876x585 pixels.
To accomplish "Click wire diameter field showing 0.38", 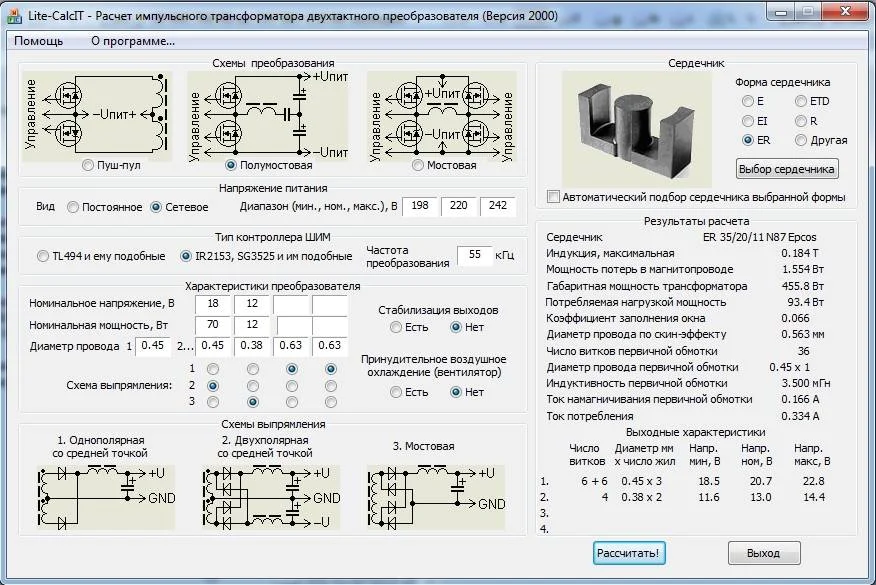I will [x=251, y=346].
